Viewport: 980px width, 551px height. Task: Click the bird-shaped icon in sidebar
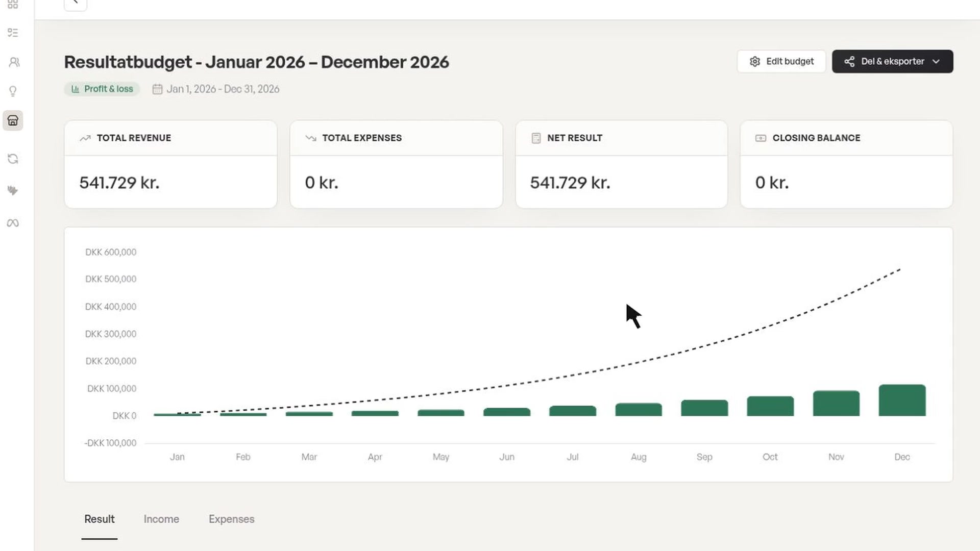[13, 190]
